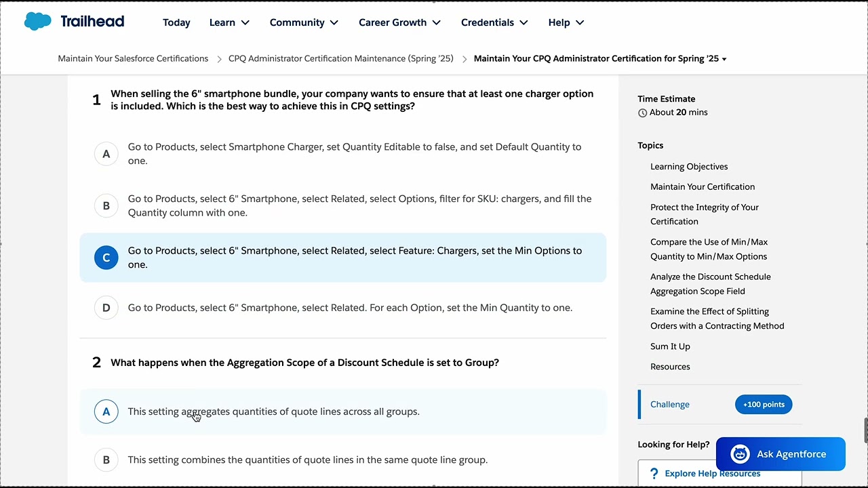
Task: Go to Maintain Your Salesforce Certifications breadcrumb
Action: (133, 58)
